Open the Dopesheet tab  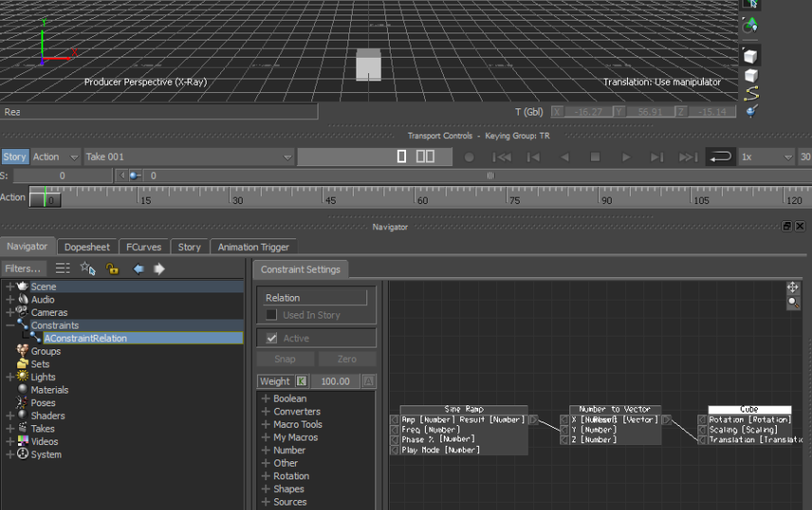point(87,246)
